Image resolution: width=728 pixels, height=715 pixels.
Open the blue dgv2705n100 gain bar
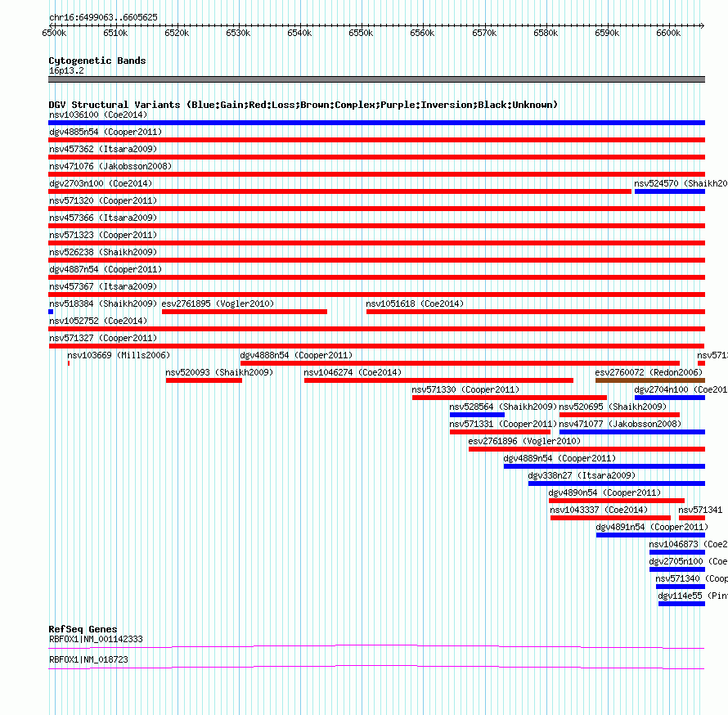pos(677,569)
